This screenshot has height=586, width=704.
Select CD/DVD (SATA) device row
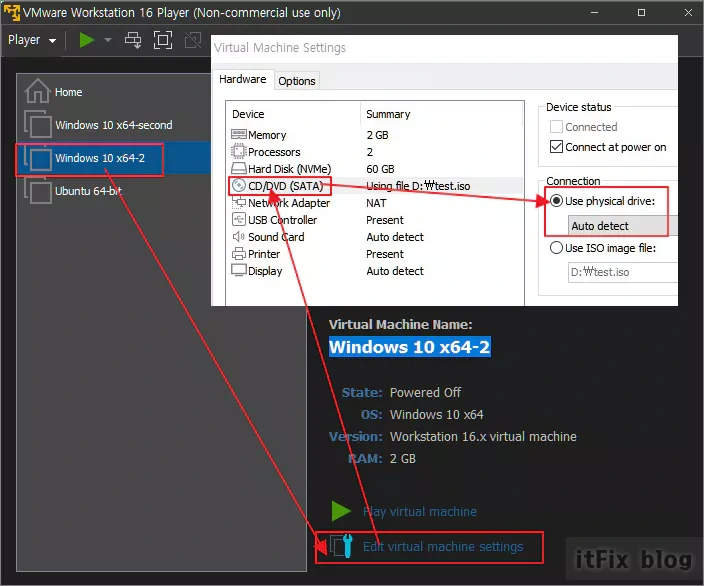tap(375, 186)
